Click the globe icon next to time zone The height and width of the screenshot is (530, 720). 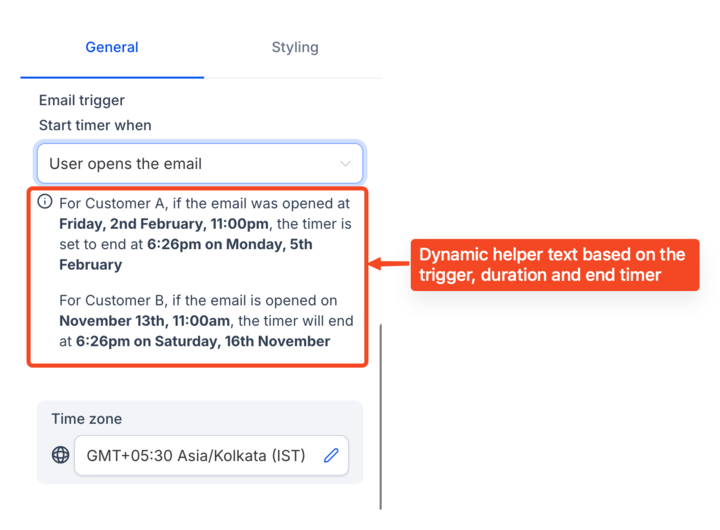coord(61,455)
